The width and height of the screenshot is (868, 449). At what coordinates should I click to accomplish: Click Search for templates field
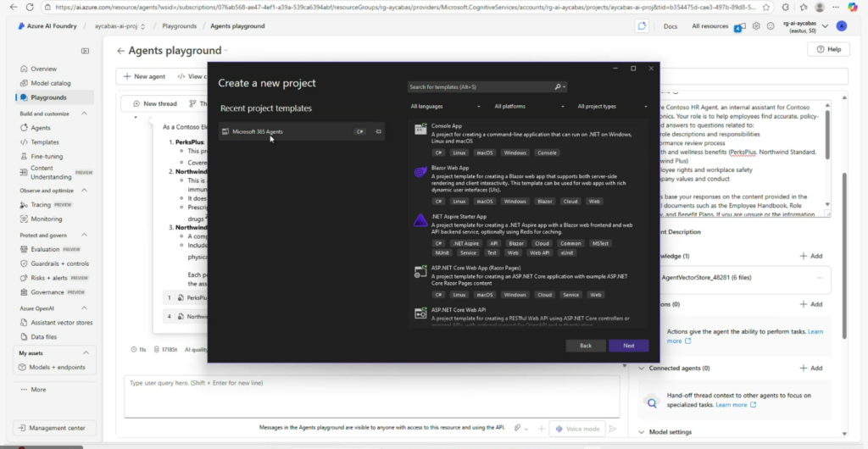click(480, 86)
